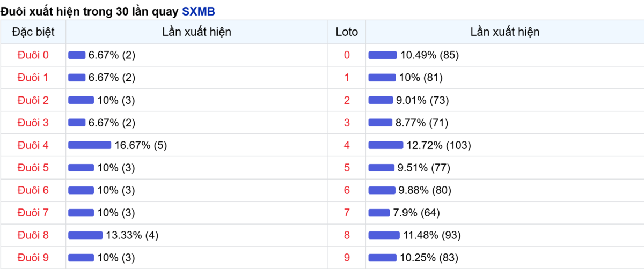Click the Loto column header
This screenshot has height=269, width=644.
[347, 32]
